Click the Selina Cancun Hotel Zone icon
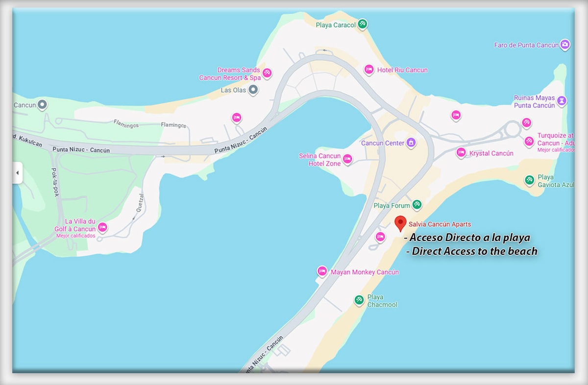This screenshot has width=588, height=385. pyautogui.click(x=347, y=160)
